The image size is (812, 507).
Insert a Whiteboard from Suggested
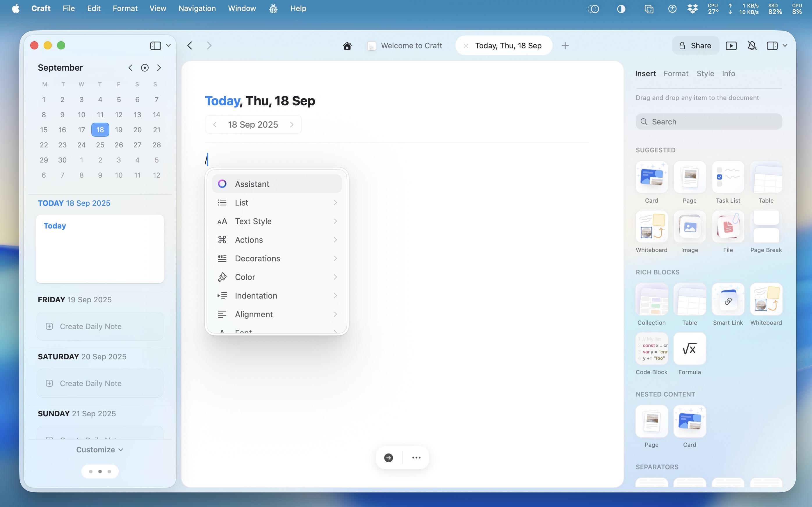click(x=651, y=226)
